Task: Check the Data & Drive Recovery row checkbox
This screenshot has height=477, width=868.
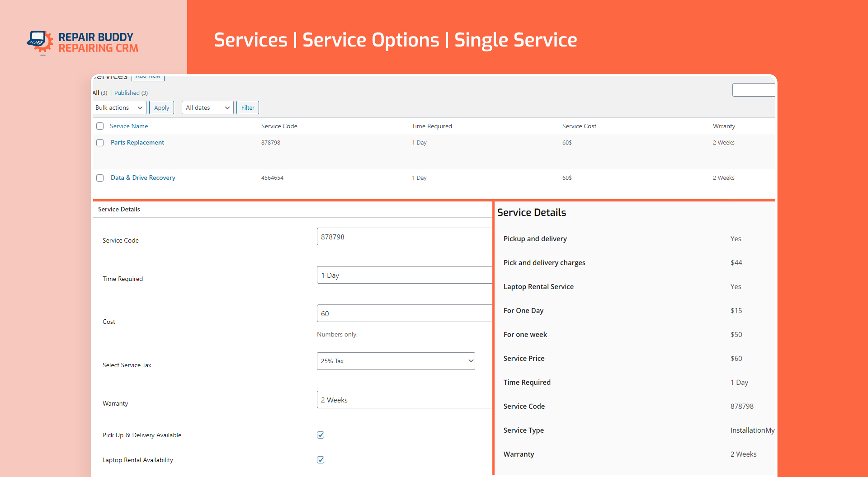Action: click(x=100, y=178)
